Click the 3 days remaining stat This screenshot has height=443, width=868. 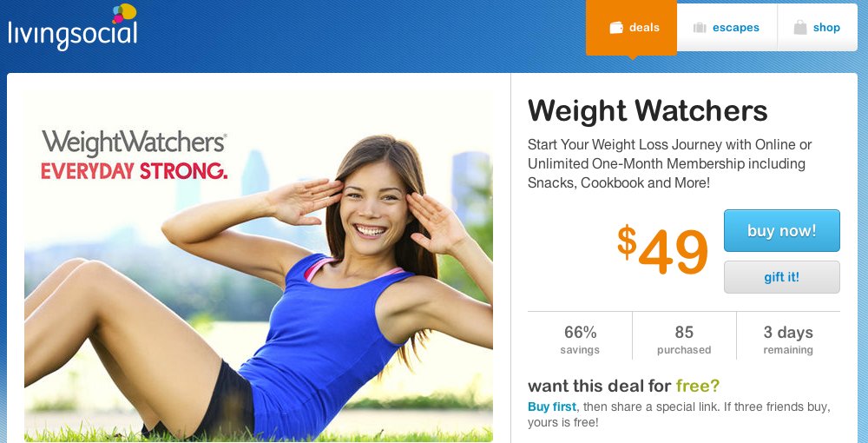[788, 340]
